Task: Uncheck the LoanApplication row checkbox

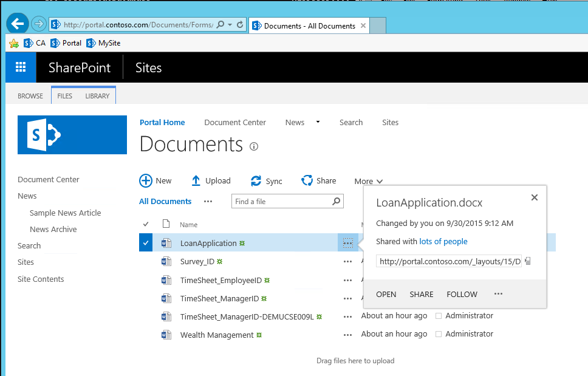Action: coord(146,243)
